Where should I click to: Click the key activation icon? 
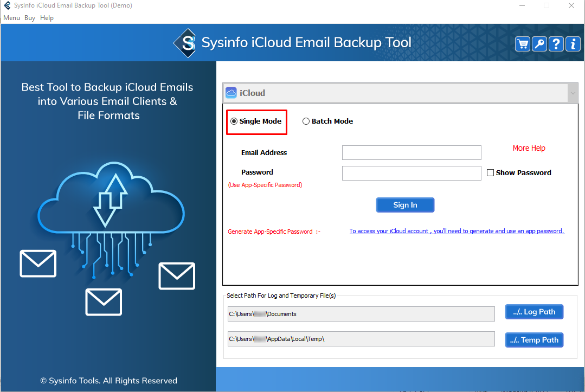point(539,44)
